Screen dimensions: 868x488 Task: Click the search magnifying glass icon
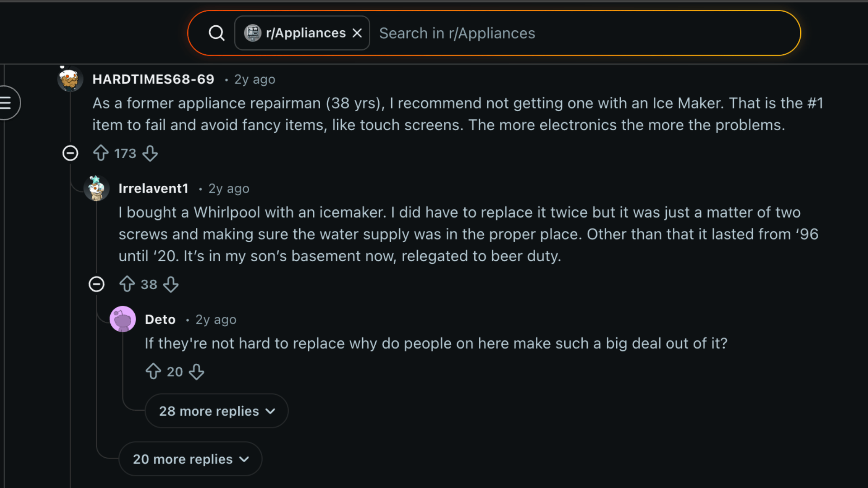click(x=217, y=33)
